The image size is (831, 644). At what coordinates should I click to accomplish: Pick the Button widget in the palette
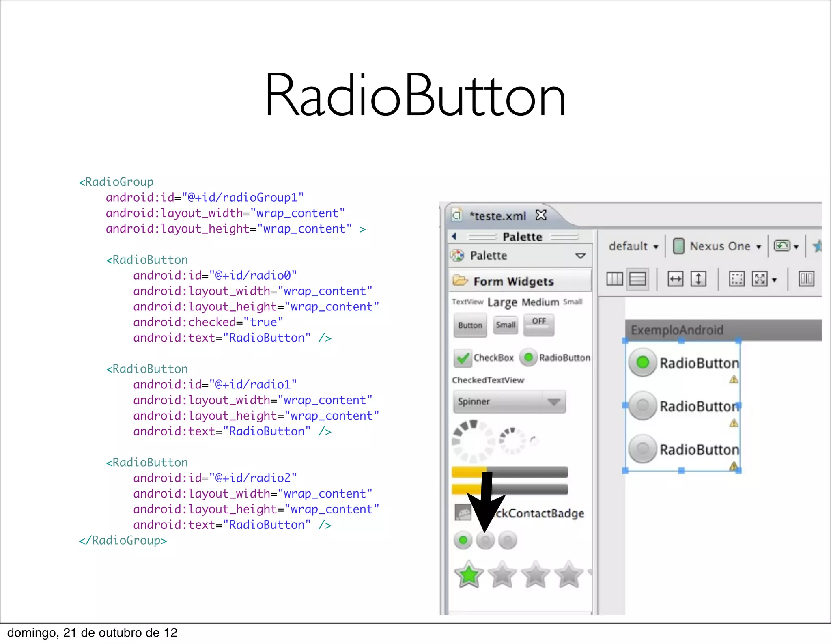(470, 325)
